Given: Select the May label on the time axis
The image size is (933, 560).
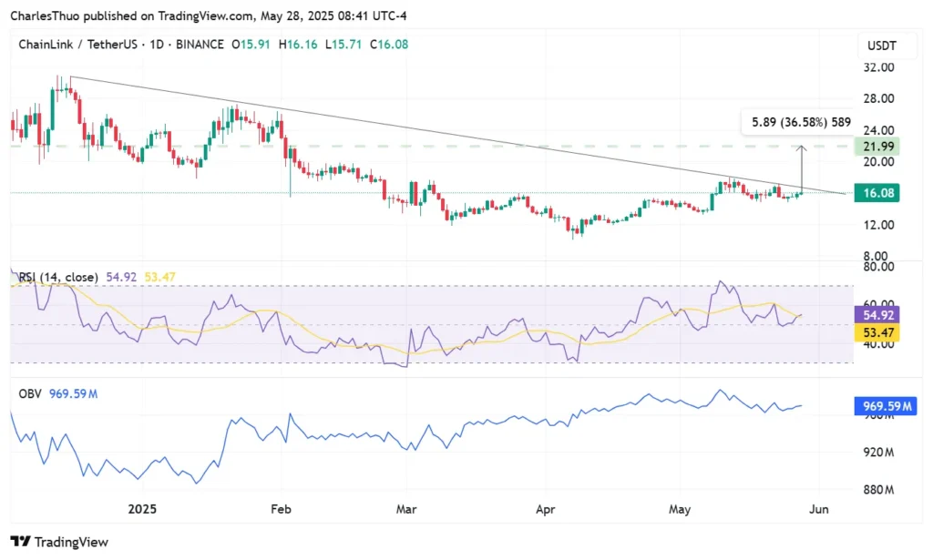Looking at the screenshot, I should coord(679,510).
